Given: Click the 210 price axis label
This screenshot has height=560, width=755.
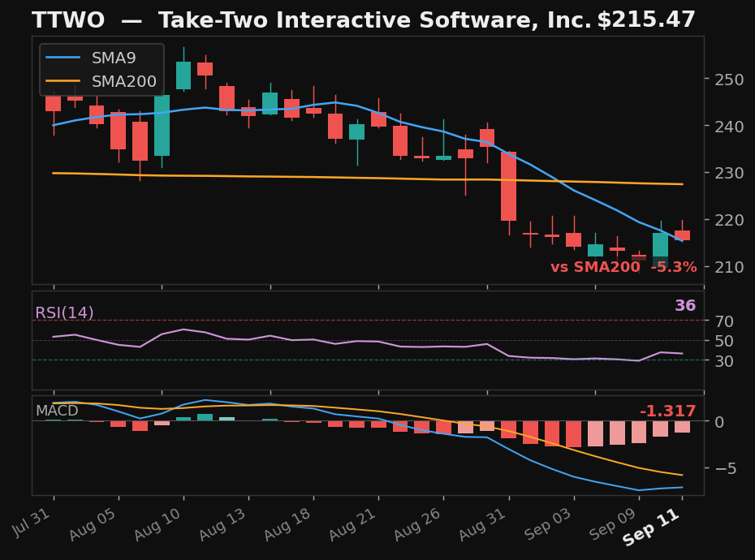Looking at the screenshot, I should 729,267.
